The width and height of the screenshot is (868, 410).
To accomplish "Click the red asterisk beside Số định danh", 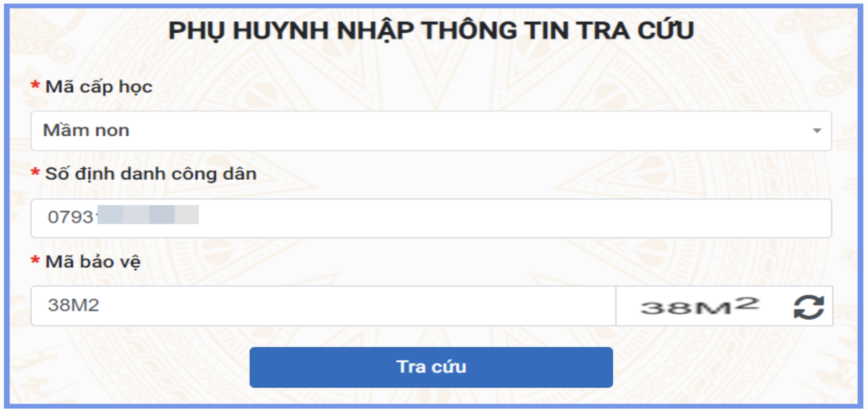I will [35, 172].
